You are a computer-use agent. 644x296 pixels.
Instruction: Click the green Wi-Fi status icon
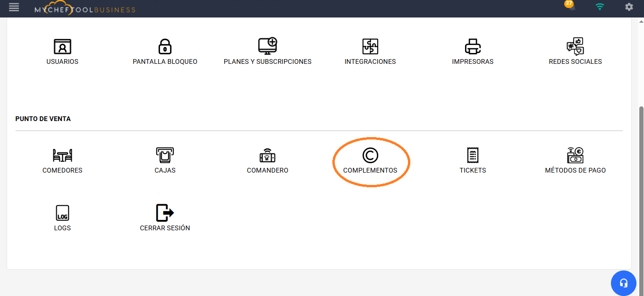click(600, 7)
